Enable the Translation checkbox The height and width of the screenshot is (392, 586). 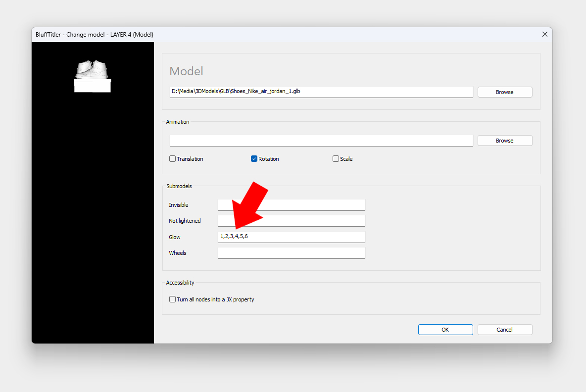(173, 159)
